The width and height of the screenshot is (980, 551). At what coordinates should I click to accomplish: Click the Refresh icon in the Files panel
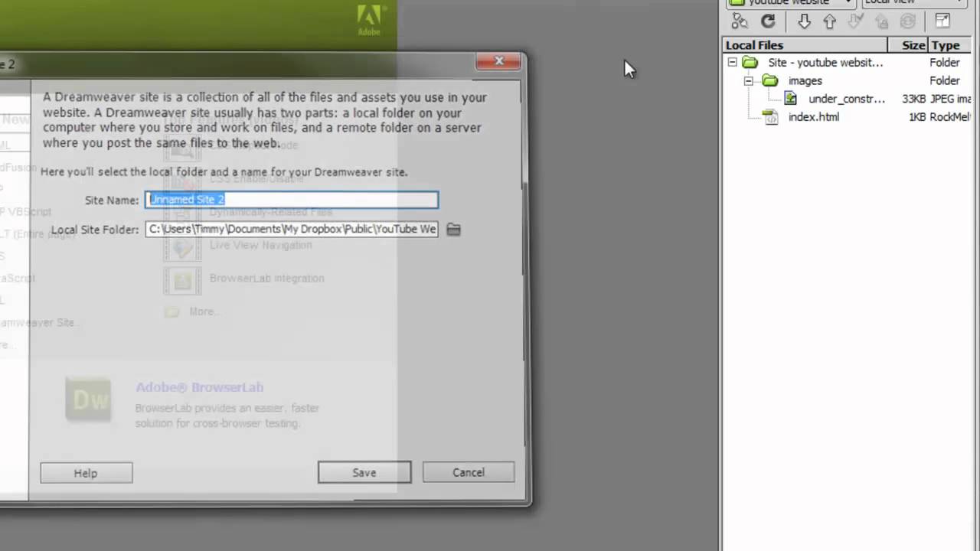(x=768, y=22)
